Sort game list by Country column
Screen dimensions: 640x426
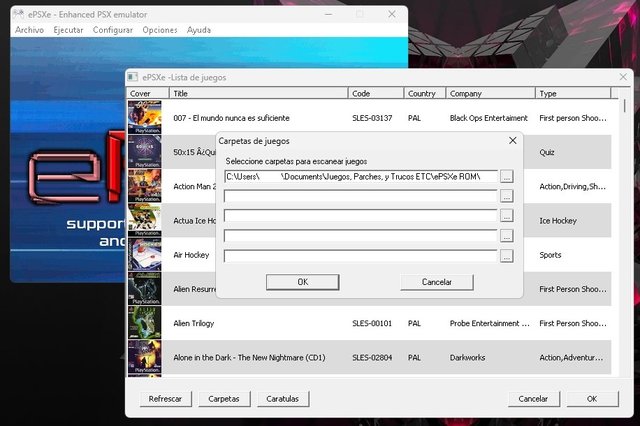pos(424,93)
